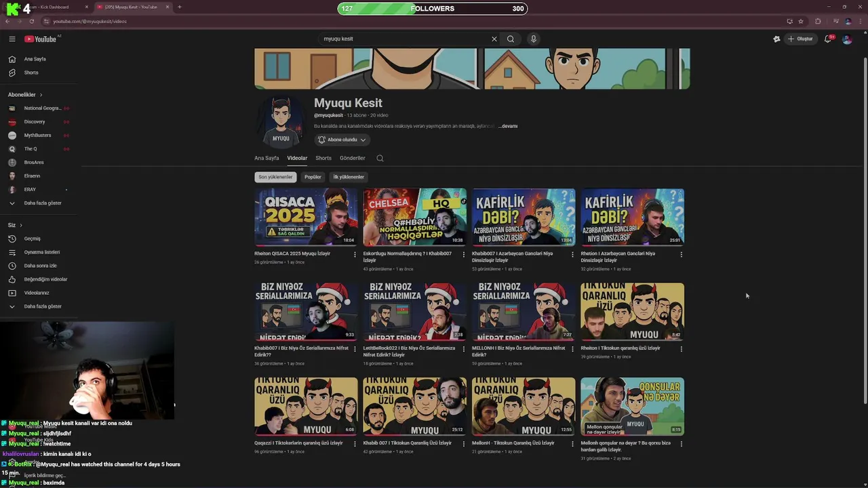Open Khabib007 Azərbaycan Gəncləri video thumbnail

click(524, 217)
